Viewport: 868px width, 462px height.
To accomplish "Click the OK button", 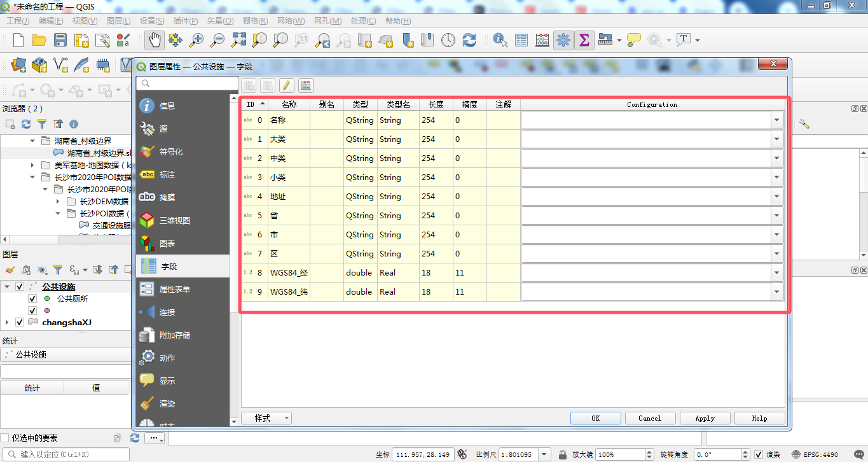I will click(596, 418).
